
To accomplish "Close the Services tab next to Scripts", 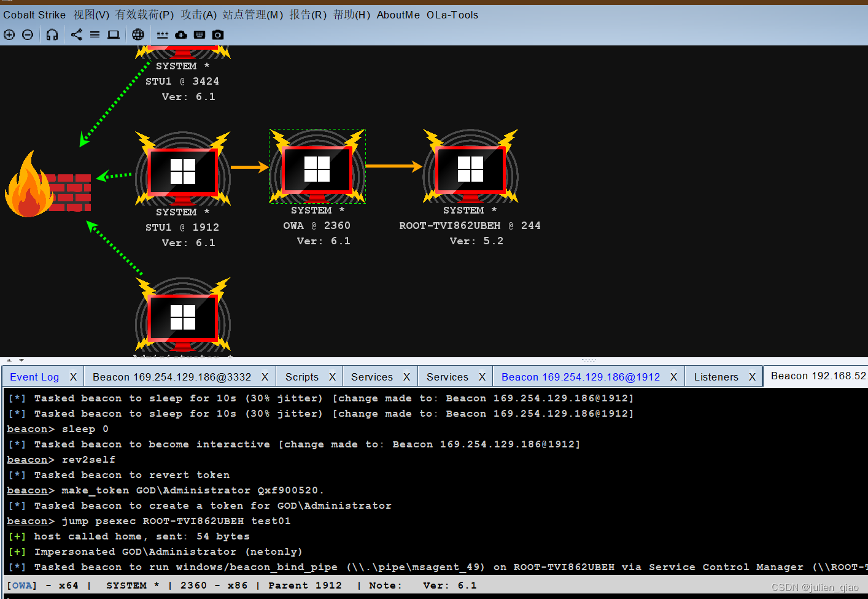I will (x=406, y=377).
